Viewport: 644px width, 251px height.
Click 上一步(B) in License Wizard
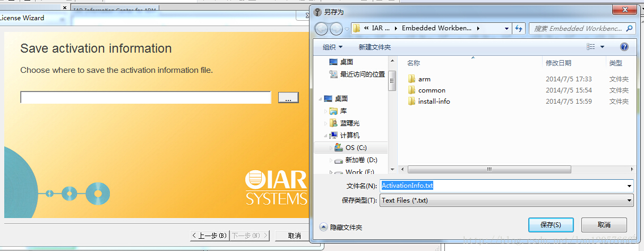point(210,236)
